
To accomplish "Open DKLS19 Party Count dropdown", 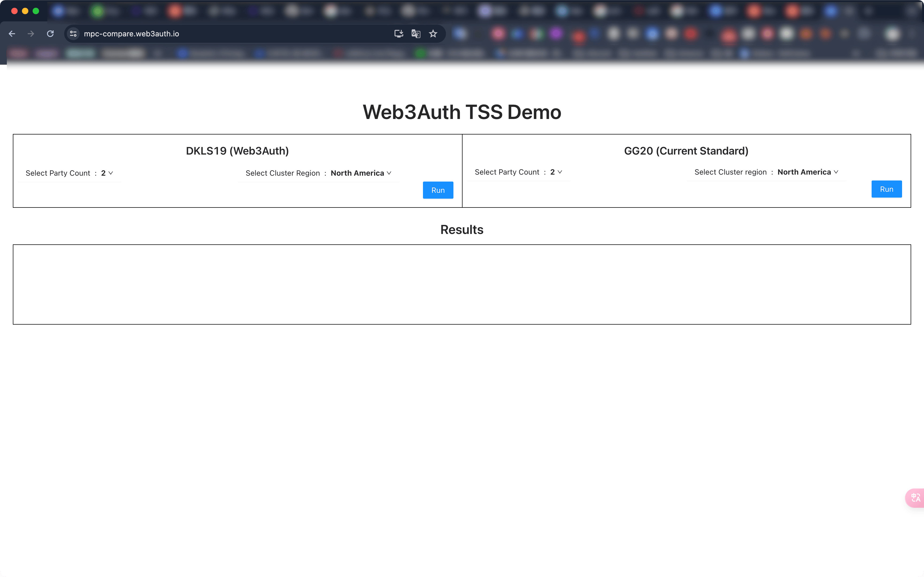I will pyautogui.click(x=107, y=173).
